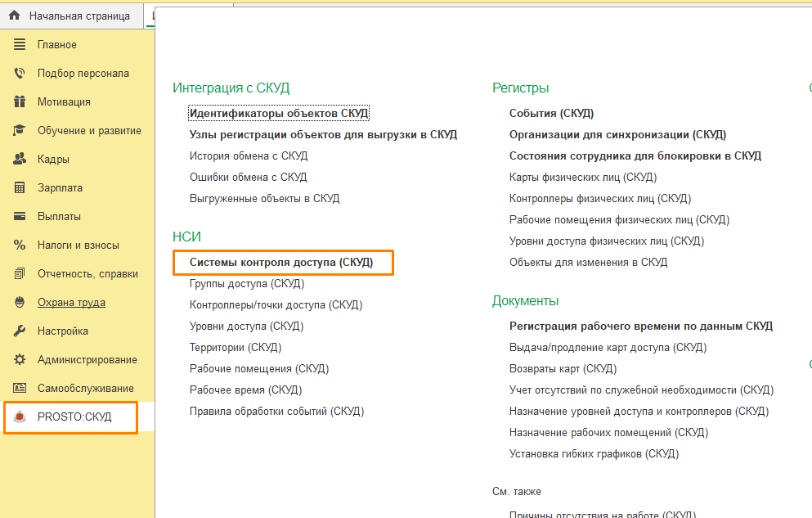Open Системы контроля доступа (СКУД)

click(280, 263)
